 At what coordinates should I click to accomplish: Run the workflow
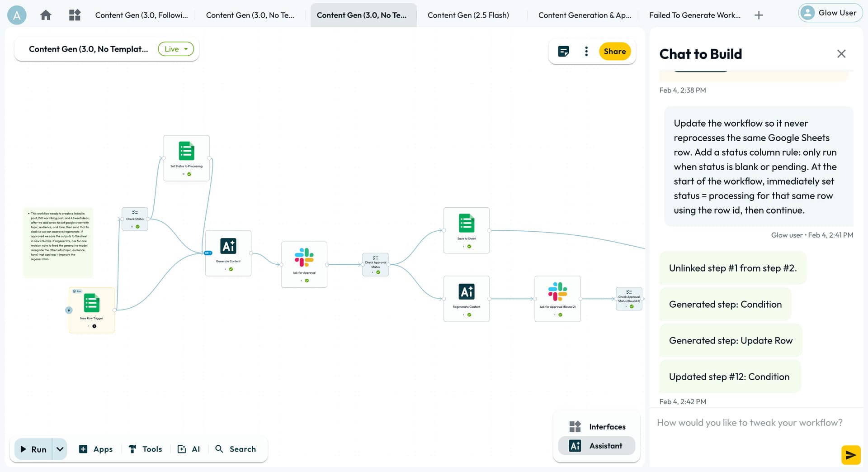coord(34,449)
